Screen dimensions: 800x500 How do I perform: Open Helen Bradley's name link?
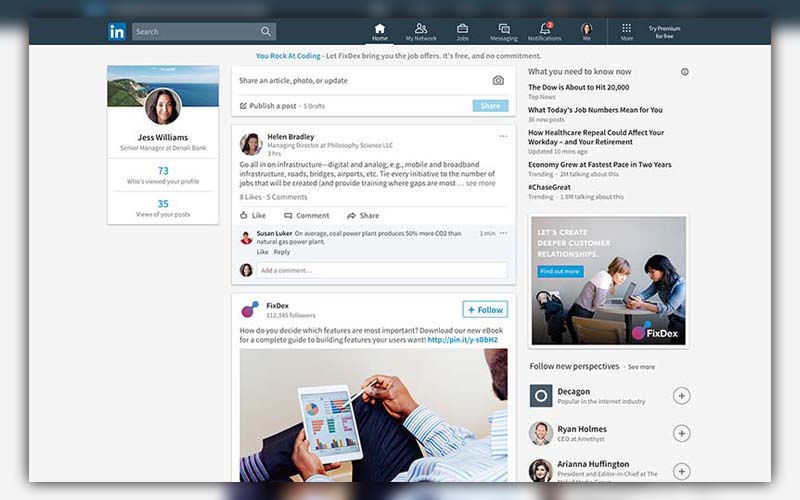[x=291, y=137]
